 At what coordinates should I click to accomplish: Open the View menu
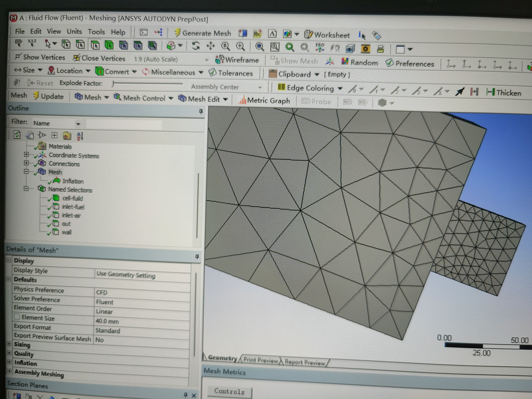tap(54, 31)
